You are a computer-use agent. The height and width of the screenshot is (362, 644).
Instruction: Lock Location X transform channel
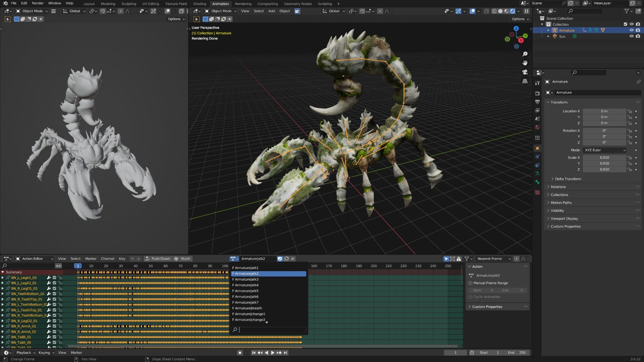click(630, 111)
